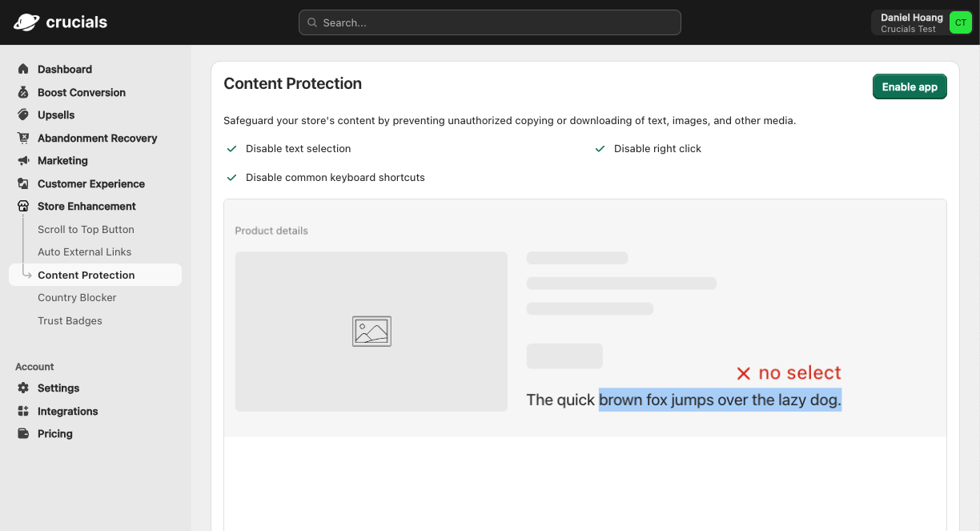Viewport: 980px width, 531px height.
Task: Click the Crucials planet logo icon
Action: (x=26, y=22)
